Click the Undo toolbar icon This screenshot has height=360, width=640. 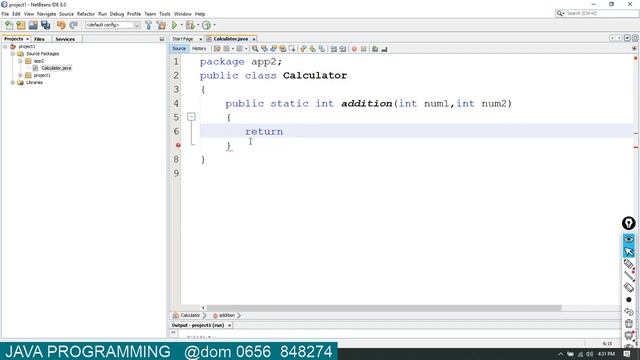coord(61,25)
